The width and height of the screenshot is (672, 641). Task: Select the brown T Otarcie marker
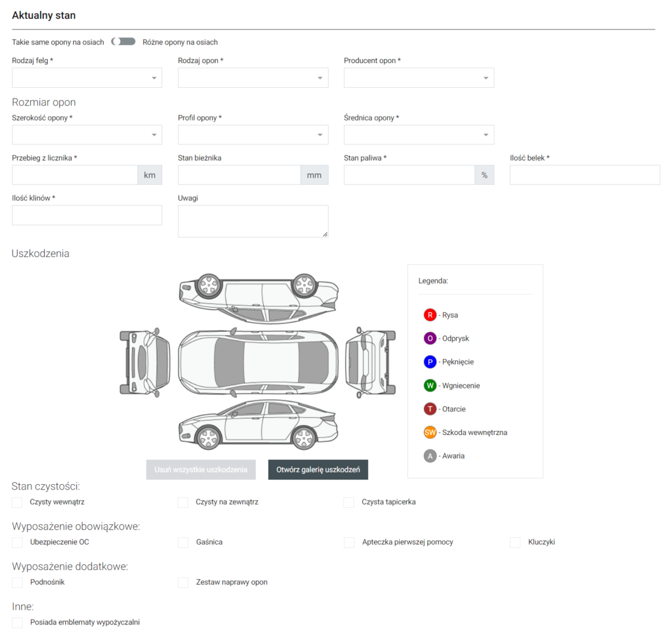(x=430, y=409)
